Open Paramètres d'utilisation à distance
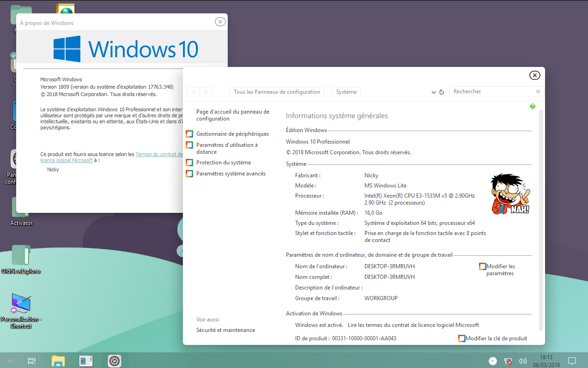Viewport: 588px width, 368px height. [x=227, y=148]
